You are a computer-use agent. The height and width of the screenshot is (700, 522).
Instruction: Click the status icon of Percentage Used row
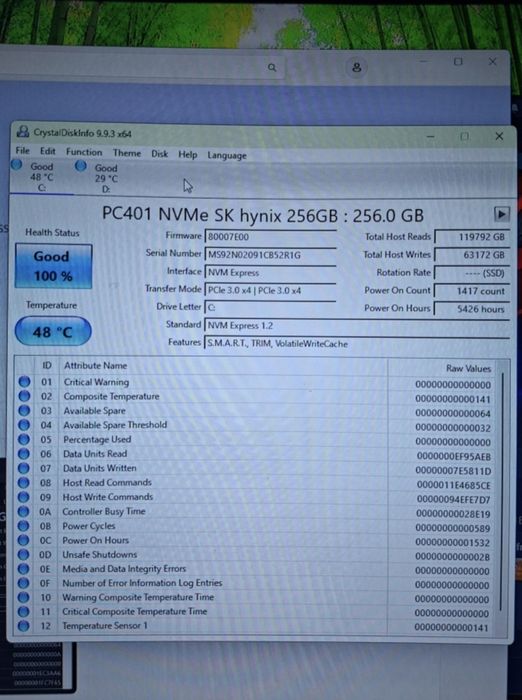[x=24, y=439]
